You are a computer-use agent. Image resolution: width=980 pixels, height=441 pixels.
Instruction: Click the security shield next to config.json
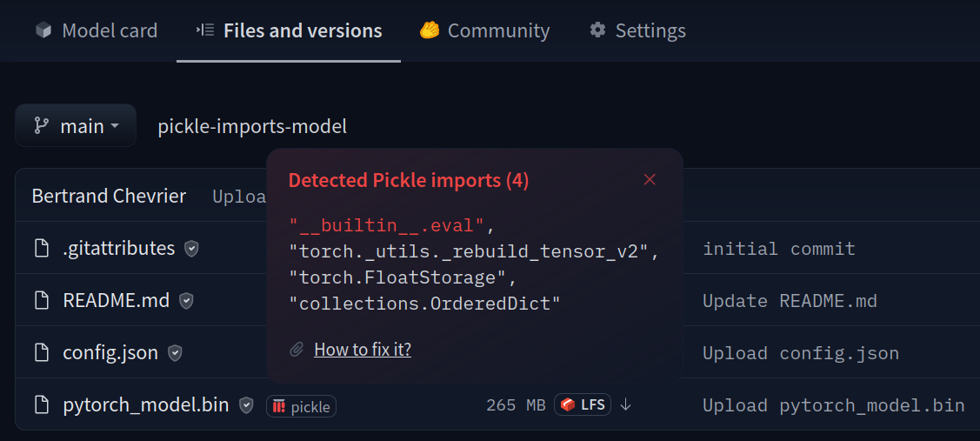coord(175,353)
